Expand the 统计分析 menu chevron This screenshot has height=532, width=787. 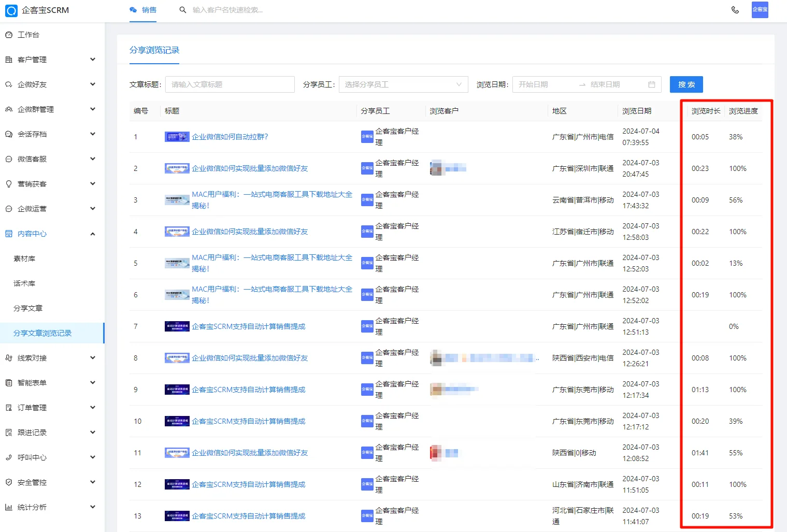pyautogui.click(x=93, y=507)
